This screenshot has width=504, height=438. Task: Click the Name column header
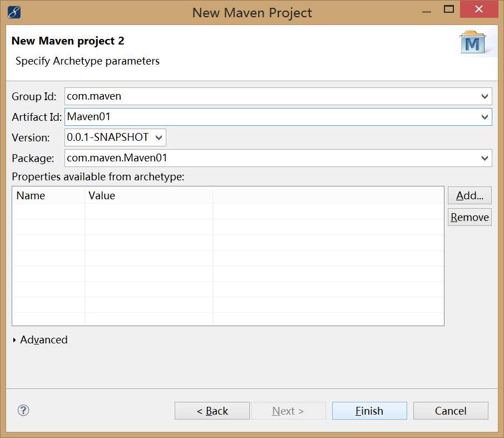point(48,195)
